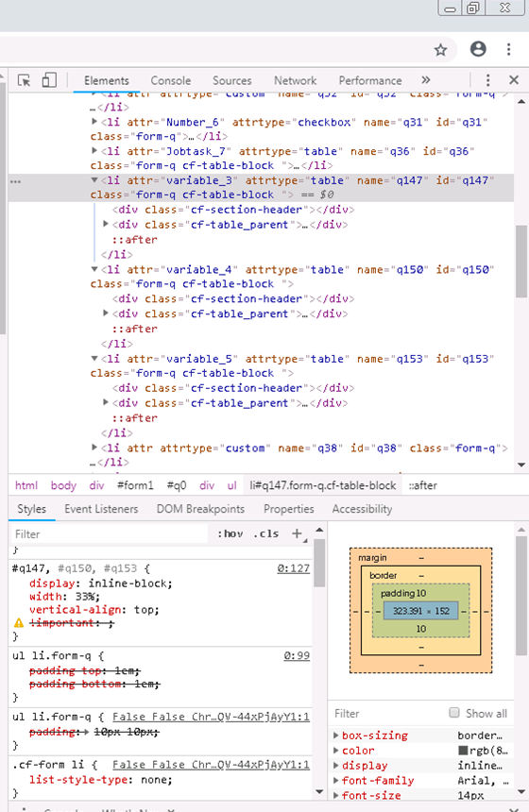This screenshot has width=529, height=812.
Task: Select li#q147.form-q.cf-table-block breadcrumb
Action: [x=323, y=485]
